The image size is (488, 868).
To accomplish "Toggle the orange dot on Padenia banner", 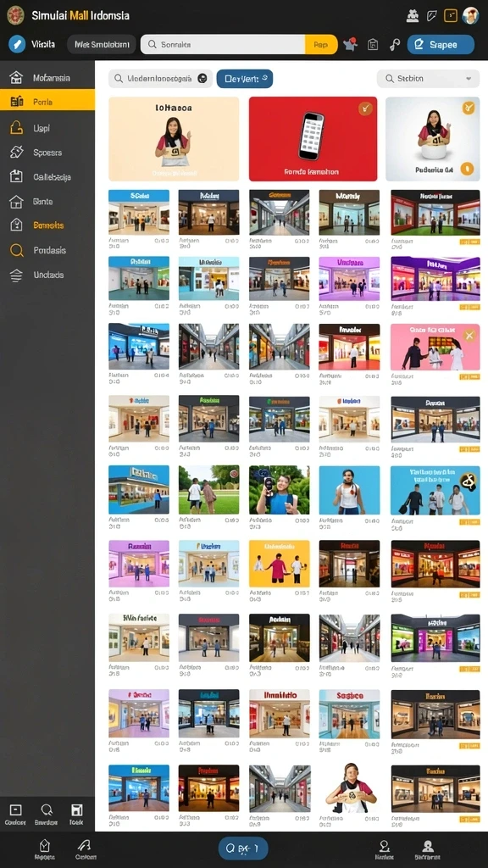I will [467, 169].
